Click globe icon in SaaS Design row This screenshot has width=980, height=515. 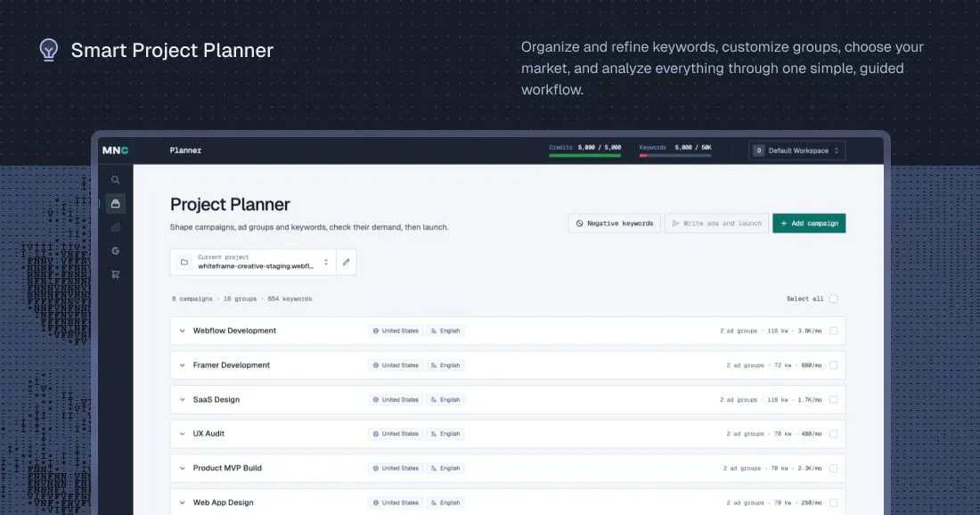point(376,399)
